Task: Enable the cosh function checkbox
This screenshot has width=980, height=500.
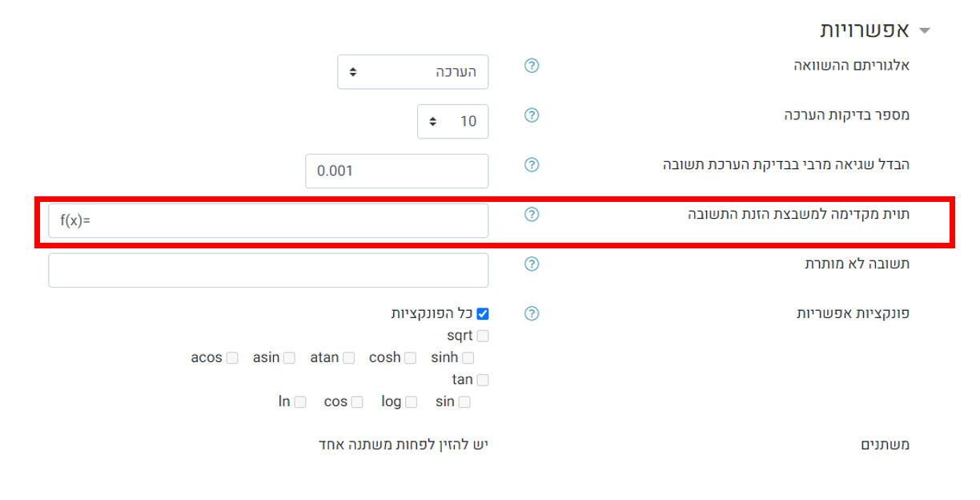Action: click(410, 358)
